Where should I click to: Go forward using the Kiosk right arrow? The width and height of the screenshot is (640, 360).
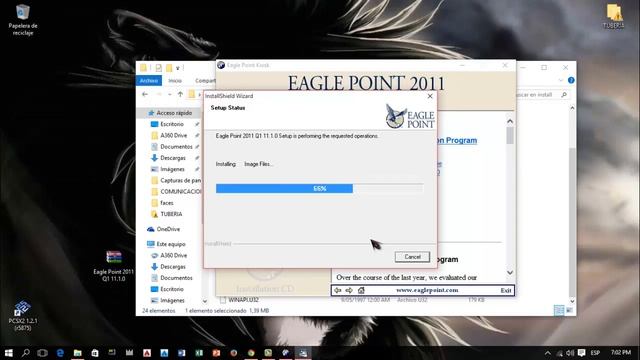349,290
